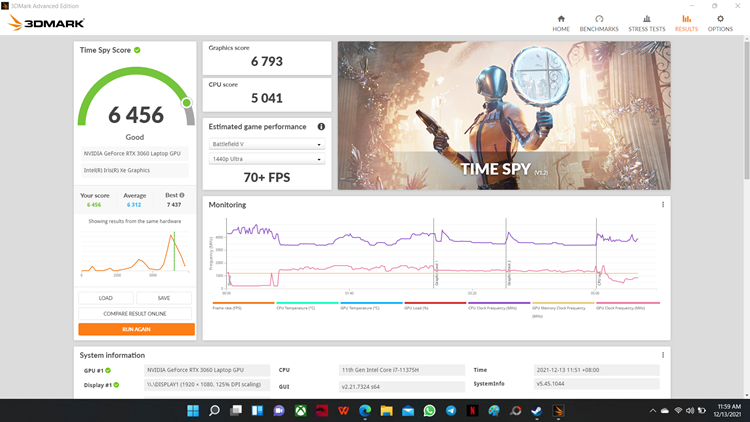Open Microsoft Edge on the taskbar
The height and width of the screenshot is (422, 750).
[365, 411]
